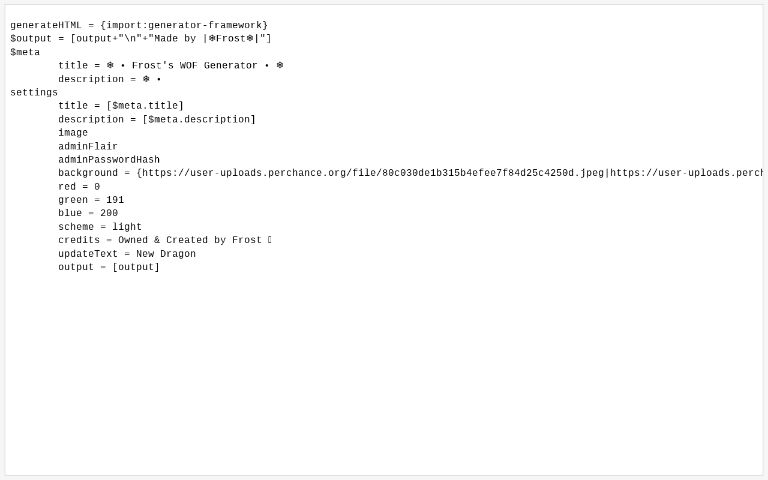Click the settings list heading

coord(34,92)
